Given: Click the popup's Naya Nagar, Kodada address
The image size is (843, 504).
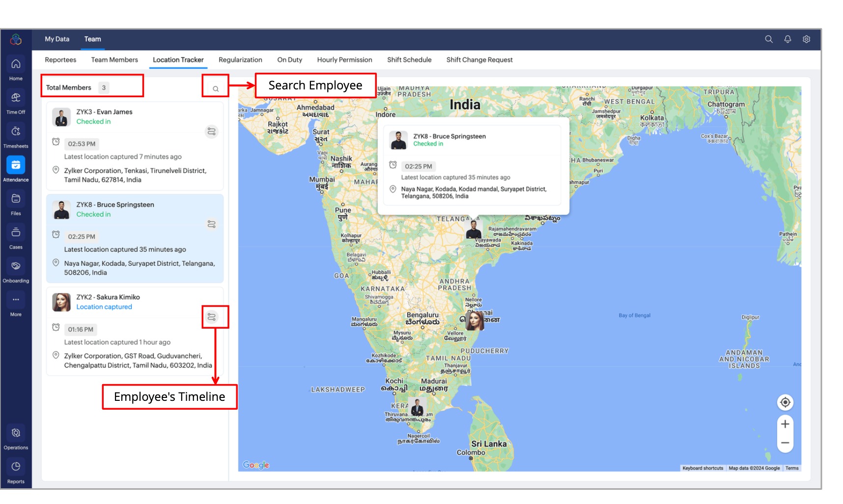Looking at the screenshot, I should tap(474, 193).
